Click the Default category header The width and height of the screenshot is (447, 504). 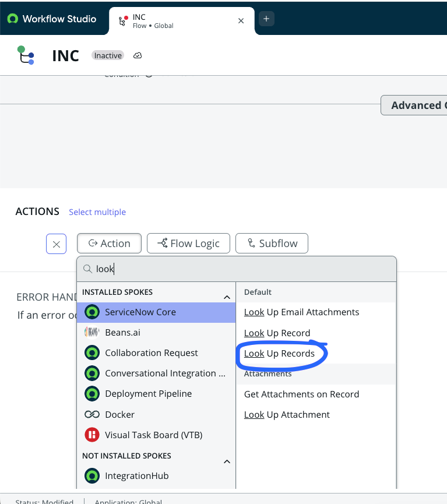[x=258, y=292]
